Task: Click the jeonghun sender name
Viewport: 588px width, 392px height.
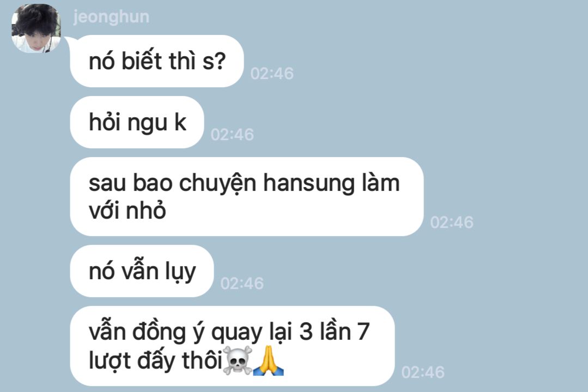Action: tap(111, 17)
